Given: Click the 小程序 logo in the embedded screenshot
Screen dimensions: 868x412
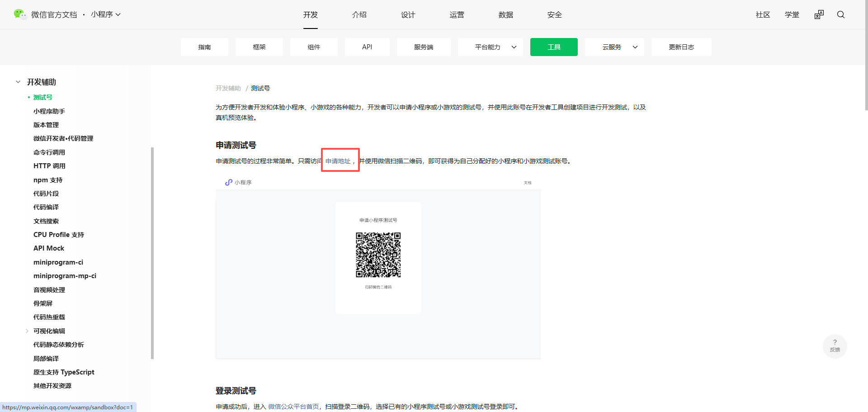Looking at the screenshot, I should coord(238,182).
